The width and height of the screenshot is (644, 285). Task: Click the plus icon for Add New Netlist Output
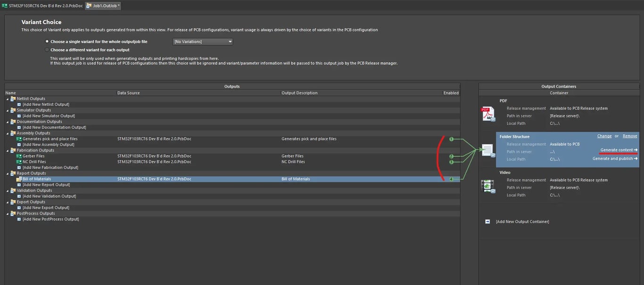coord(19,105)
